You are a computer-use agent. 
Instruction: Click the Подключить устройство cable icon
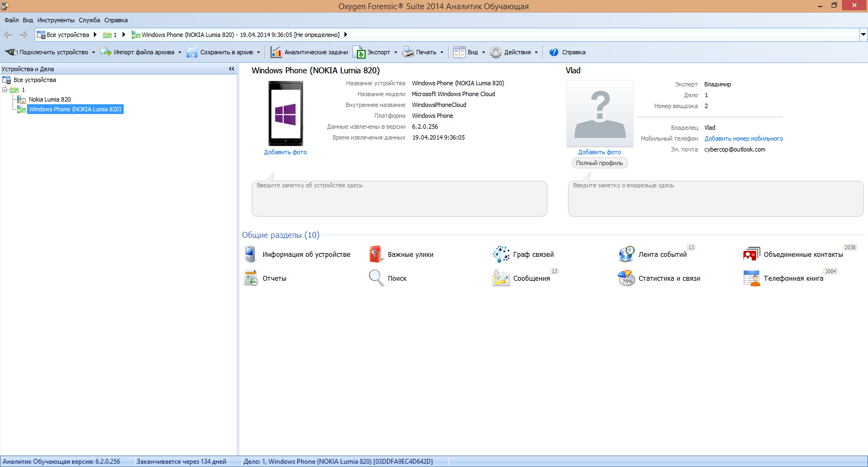(11, 52)
